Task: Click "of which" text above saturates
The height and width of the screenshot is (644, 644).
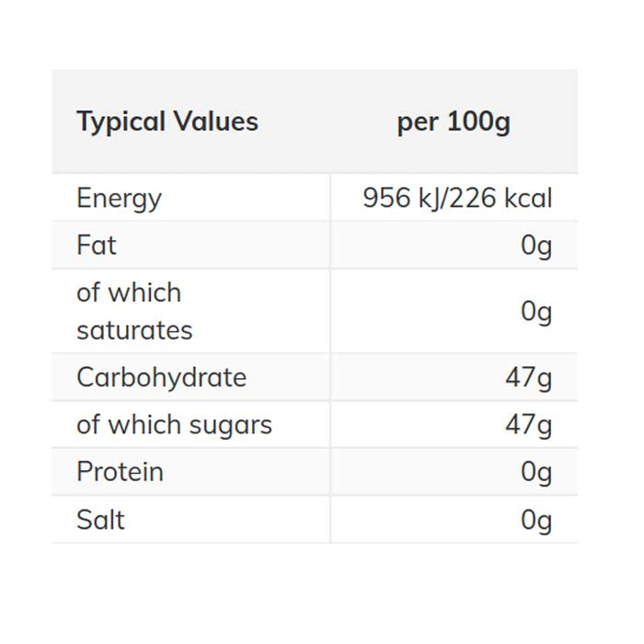Action: click(129, 293)
